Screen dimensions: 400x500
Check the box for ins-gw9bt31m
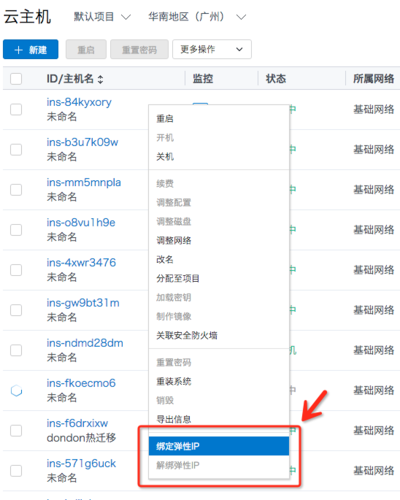point(16,310)
